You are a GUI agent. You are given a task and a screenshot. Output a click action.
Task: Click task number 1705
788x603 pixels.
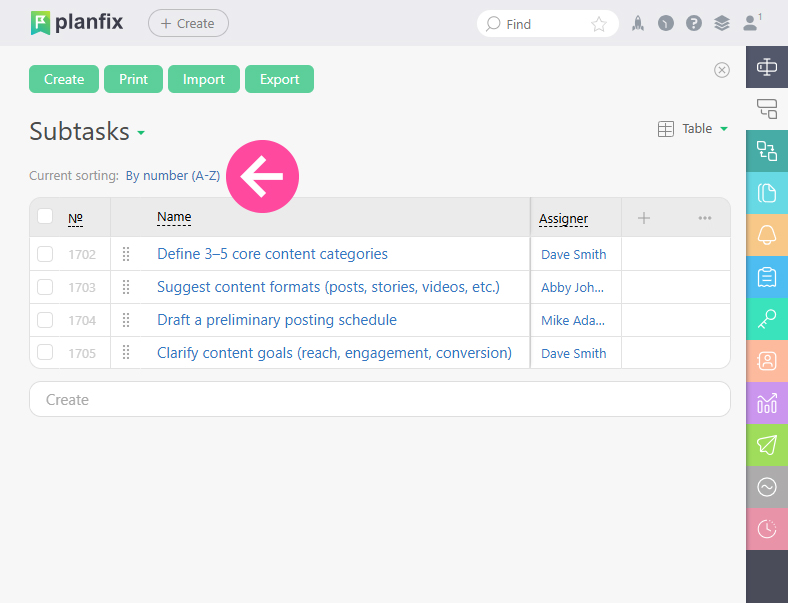82,354
